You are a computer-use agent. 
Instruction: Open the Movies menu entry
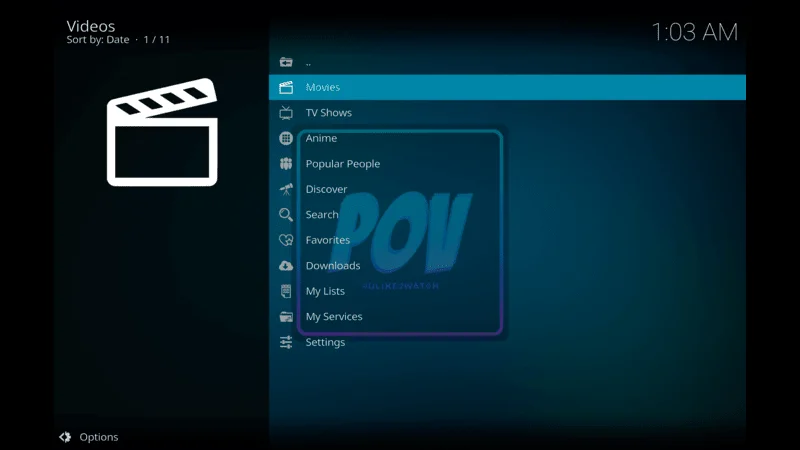[323, 87]
